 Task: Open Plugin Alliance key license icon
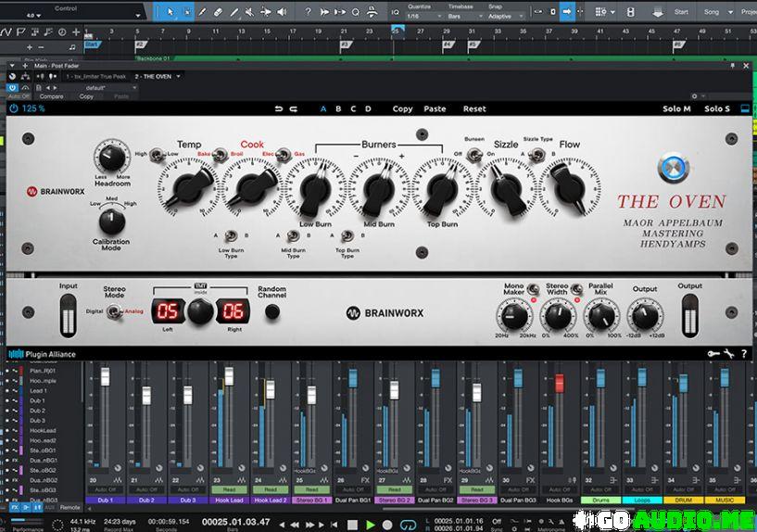(713, 354)
